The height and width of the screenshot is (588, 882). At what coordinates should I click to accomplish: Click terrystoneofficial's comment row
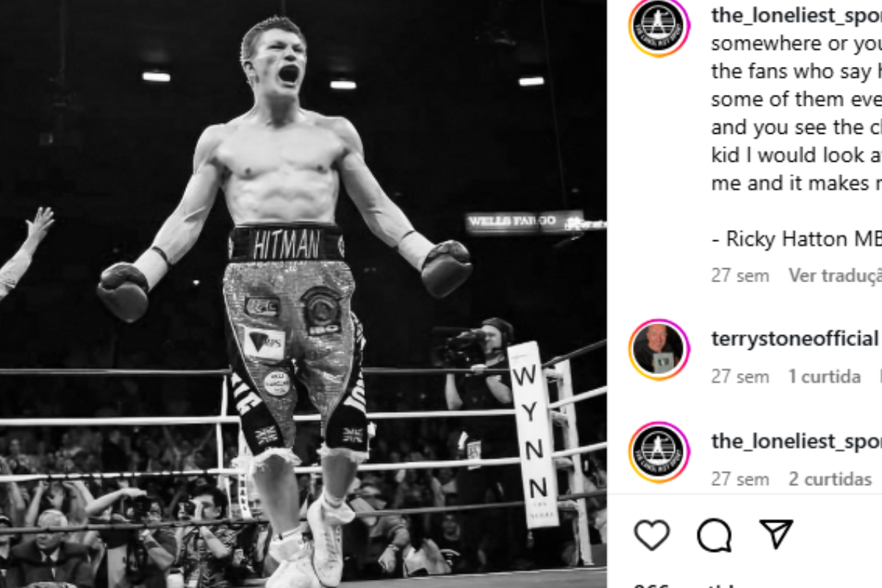[772, 354]
